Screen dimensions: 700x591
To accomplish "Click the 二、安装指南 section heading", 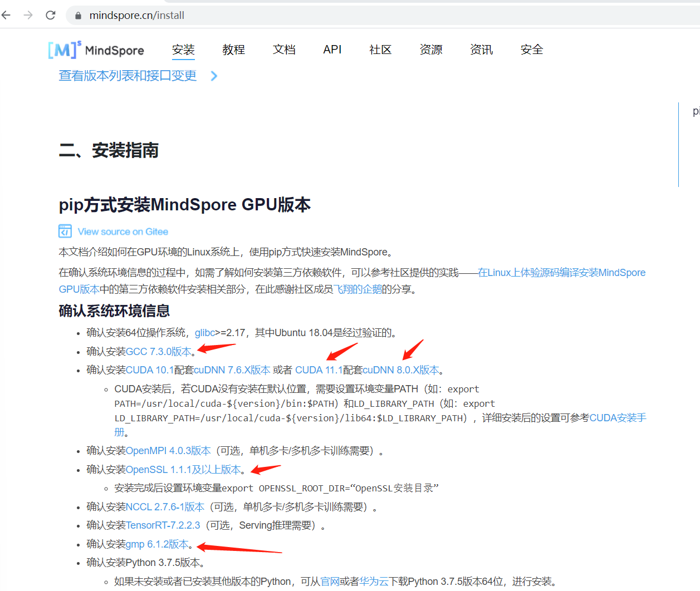I will pos(109,150).
